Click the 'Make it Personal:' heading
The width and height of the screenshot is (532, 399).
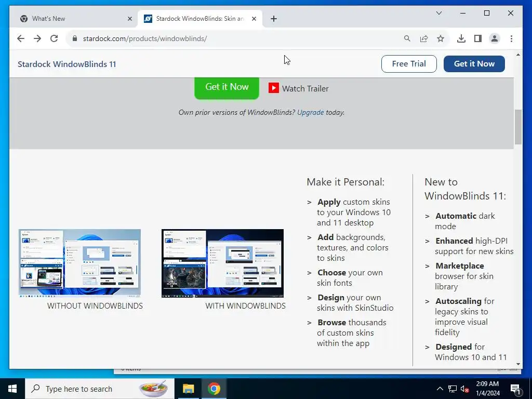point(345,182)
